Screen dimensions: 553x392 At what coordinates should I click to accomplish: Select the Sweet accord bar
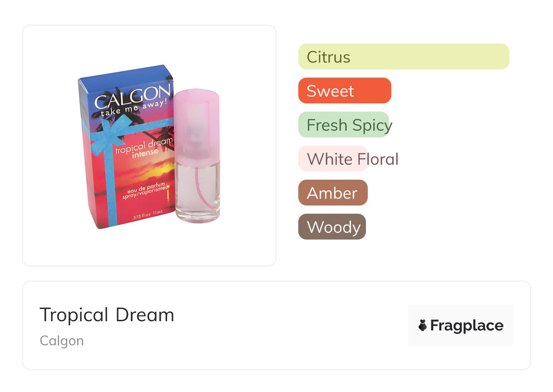pos(344,91)
